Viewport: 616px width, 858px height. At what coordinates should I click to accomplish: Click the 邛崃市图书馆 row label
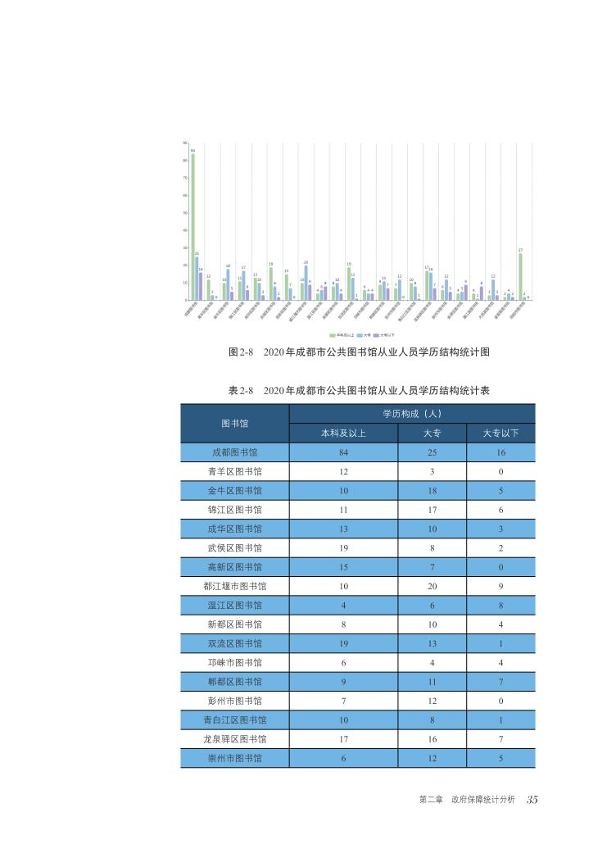[x=235, y=663]
